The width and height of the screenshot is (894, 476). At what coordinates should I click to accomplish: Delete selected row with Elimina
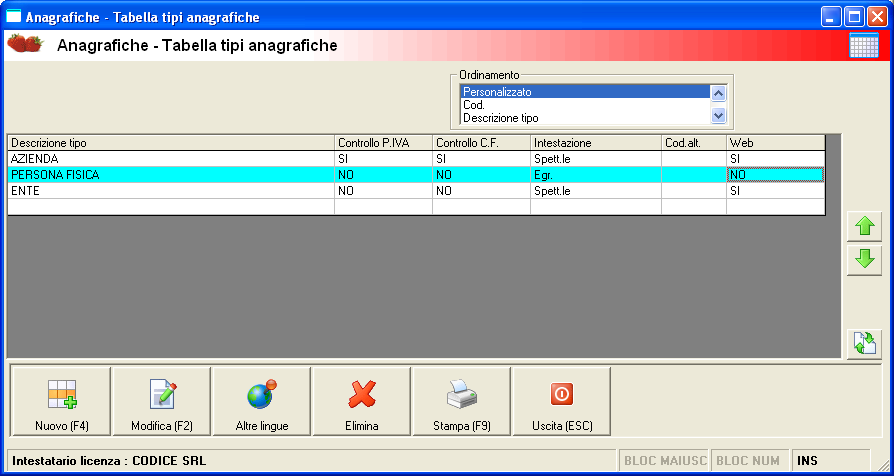361,401
